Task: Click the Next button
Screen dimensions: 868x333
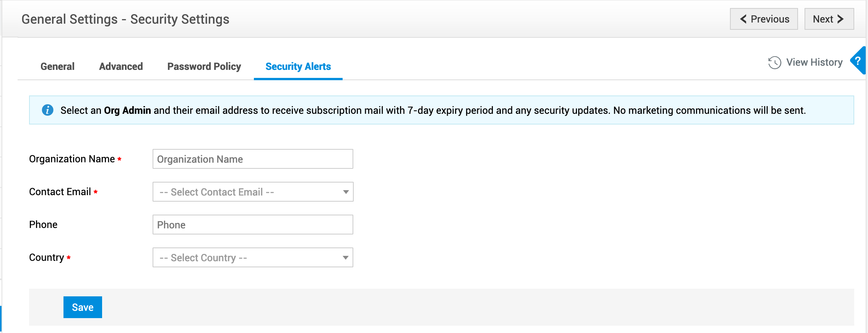Action: [x=829, y=19]
